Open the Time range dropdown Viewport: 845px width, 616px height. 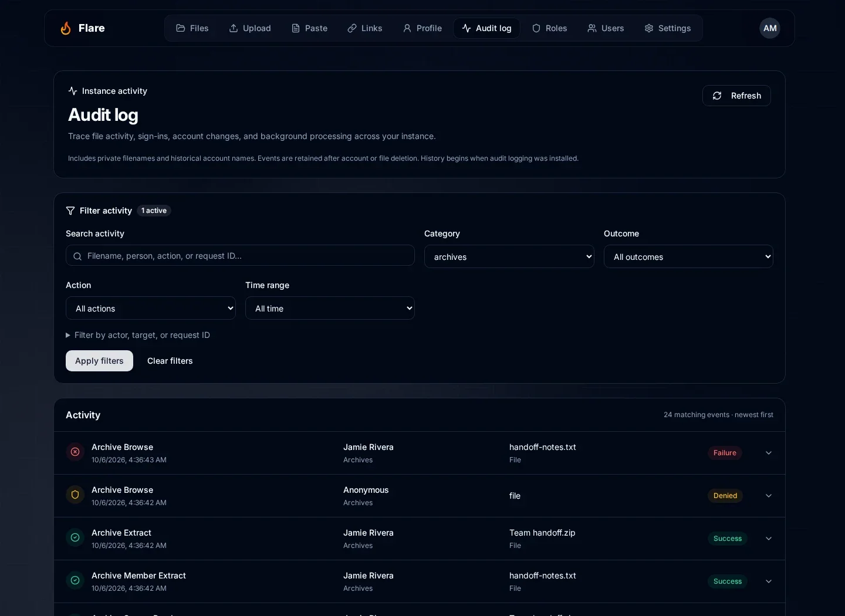tap(330, 308)
